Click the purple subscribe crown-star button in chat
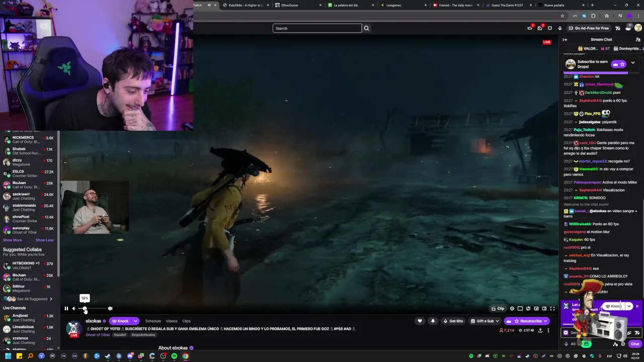The image size is (644, 362). click(618, 64)
